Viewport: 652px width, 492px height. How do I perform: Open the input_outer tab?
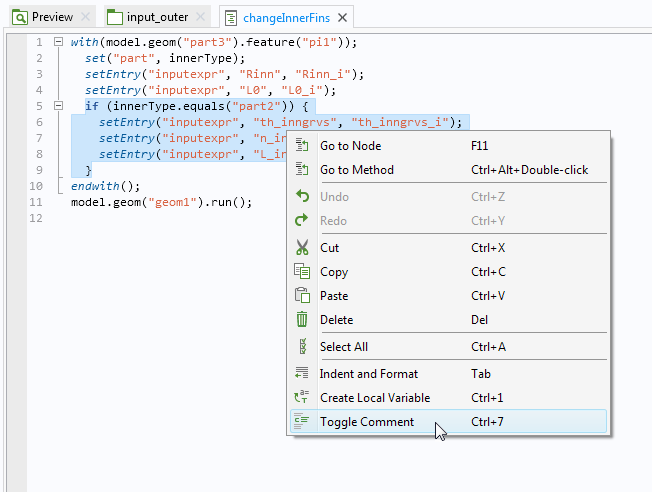click(x=155, y=17)
